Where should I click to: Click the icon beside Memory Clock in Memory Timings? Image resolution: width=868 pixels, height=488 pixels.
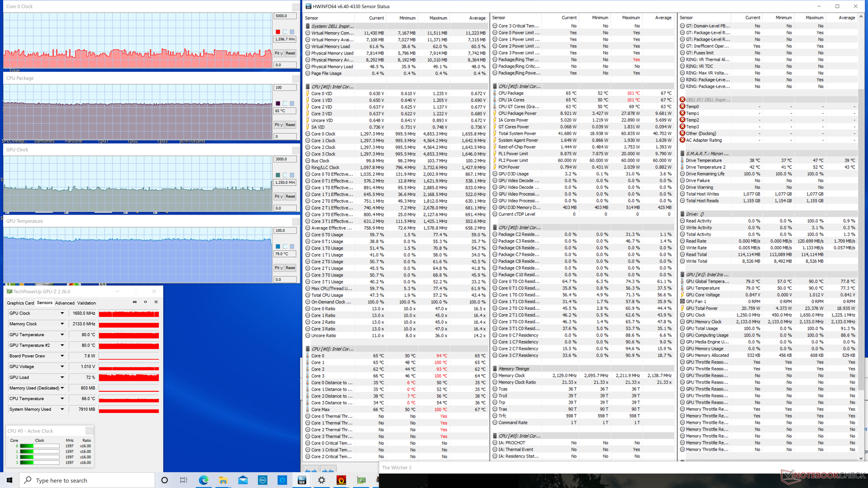495,375
